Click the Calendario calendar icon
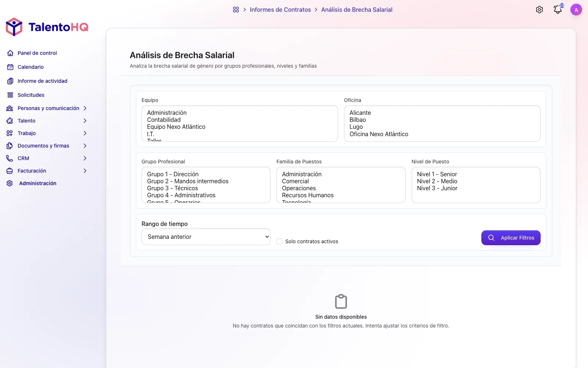Image resolution: width=588 pixels, height=368 pixels. click(10, 67)
